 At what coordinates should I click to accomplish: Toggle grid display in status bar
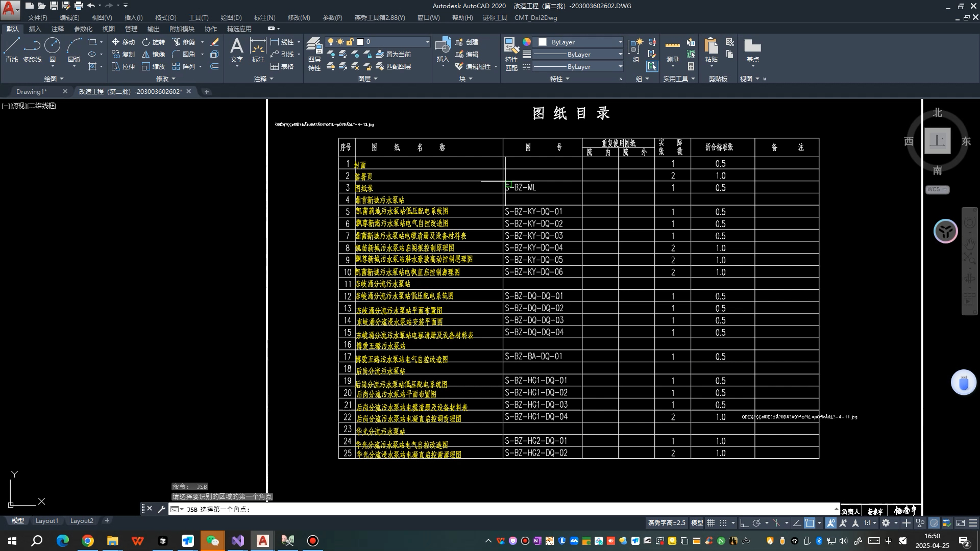click(710, 523)
